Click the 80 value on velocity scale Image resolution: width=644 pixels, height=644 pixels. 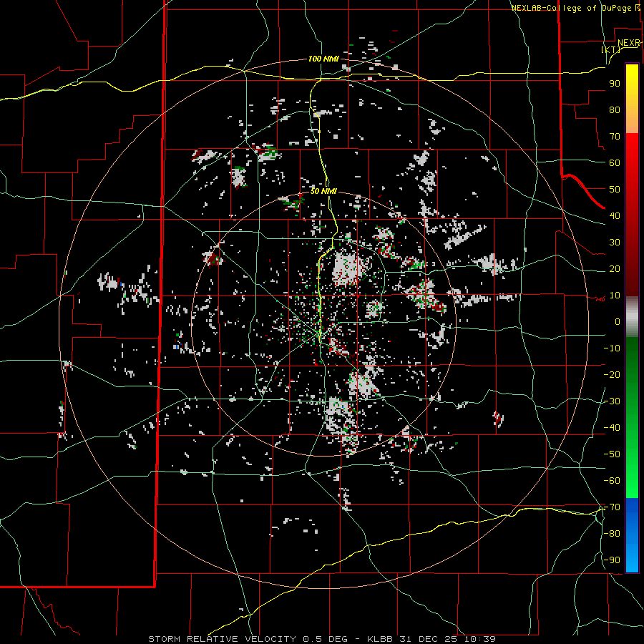(x=615, y=110)
